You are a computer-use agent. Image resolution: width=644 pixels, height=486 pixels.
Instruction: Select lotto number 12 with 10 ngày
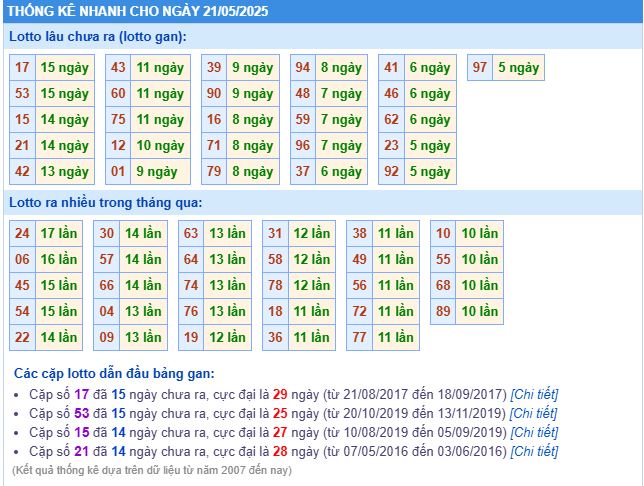[x=118, y=145]
